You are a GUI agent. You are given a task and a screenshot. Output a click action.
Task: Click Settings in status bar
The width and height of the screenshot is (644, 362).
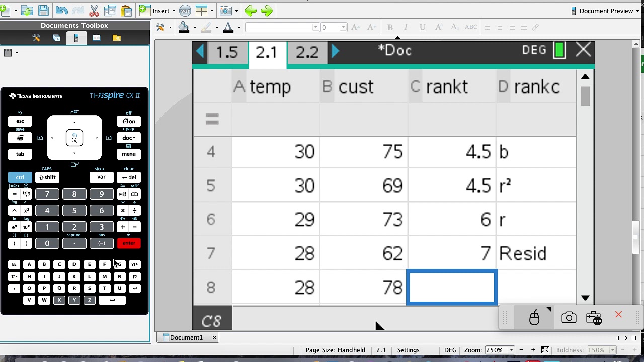[408, 350]
